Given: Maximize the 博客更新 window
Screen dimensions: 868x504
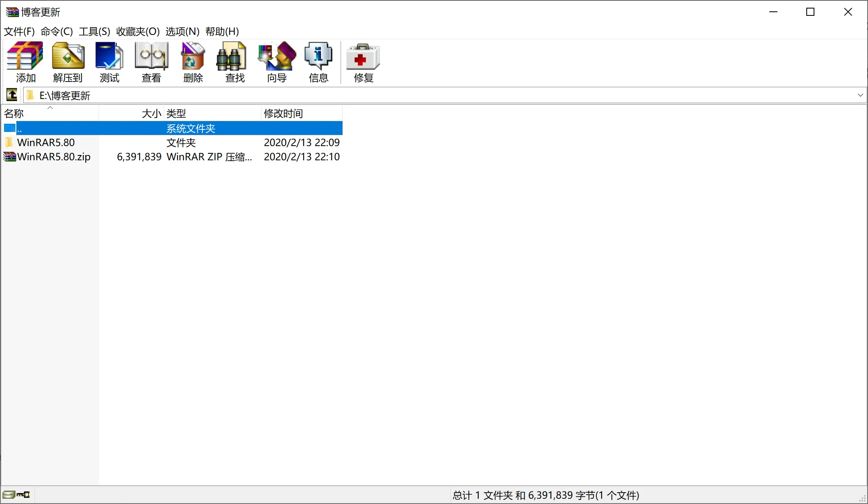Looking at the screenshot, I should tap(810, 12).
